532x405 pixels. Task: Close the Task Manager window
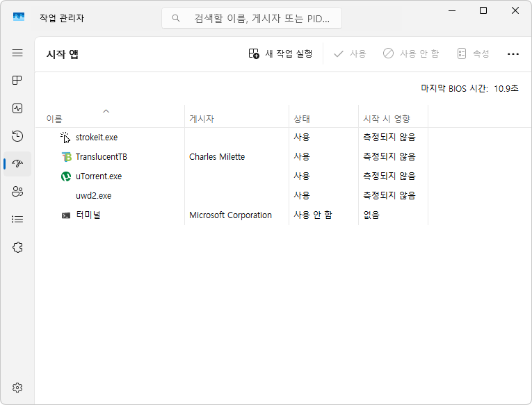coord(515,11)
